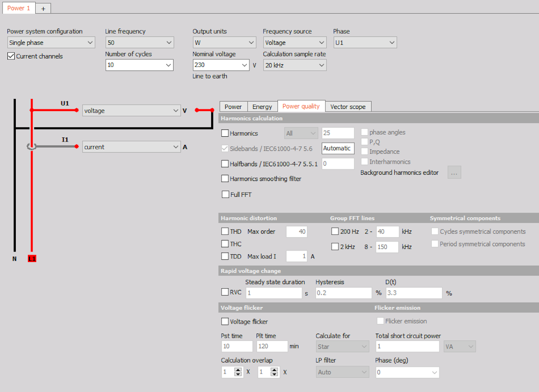Screen dimensions: 539x392
Task: Click the 200 Hz upper limit kHz field
Action: (x=387, y=232)
